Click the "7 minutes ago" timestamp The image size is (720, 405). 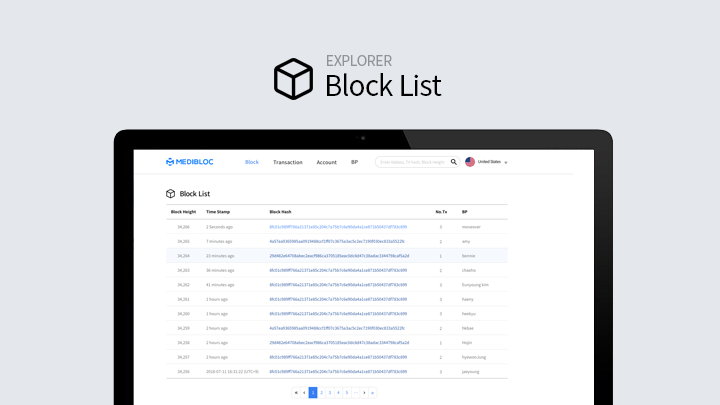[x=219, y=242]
